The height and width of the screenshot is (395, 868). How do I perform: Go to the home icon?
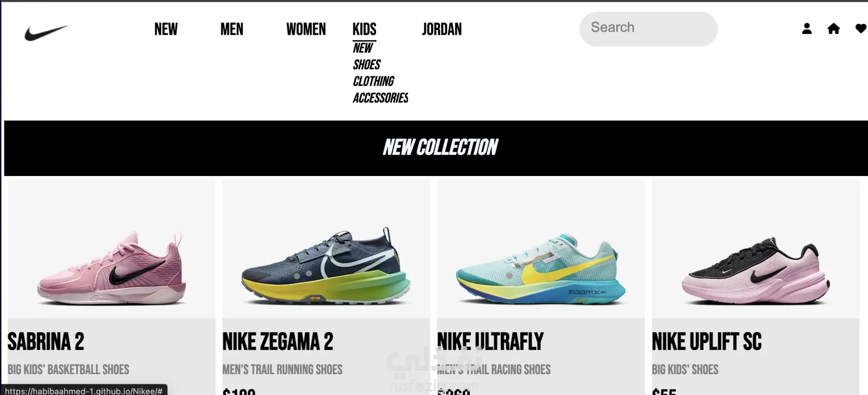[x=834, y=29]
